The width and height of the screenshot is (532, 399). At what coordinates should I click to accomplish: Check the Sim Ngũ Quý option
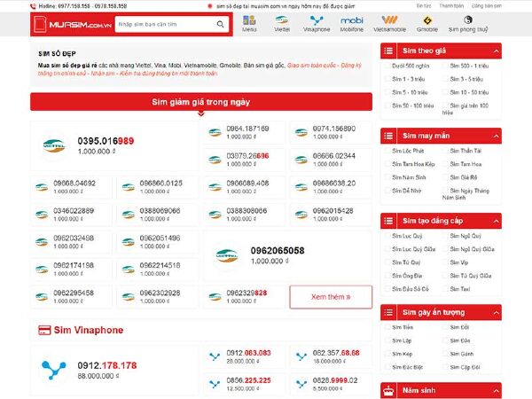tap(445, 236)
